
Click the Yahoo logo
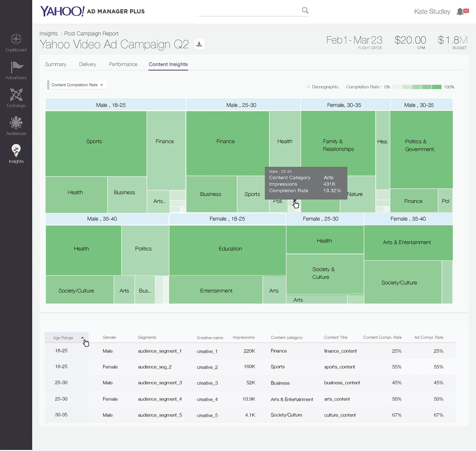pos(62,11)
